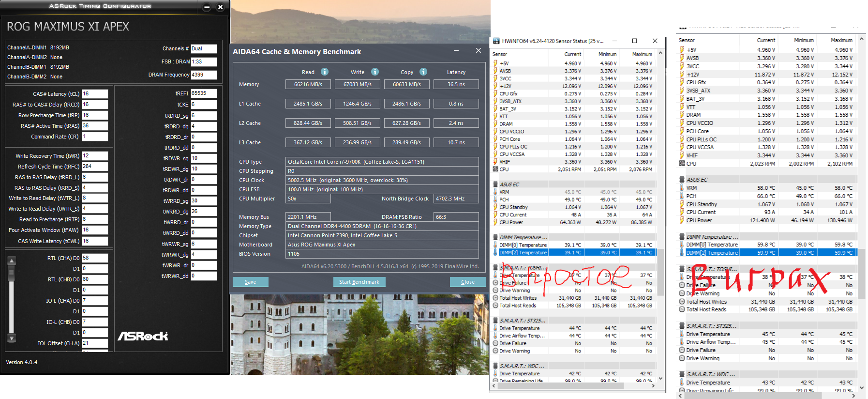Click fan icon beside CPU 2,023 RPM
868x399 pixels.
pyautogui.click(x=682, y=164)
